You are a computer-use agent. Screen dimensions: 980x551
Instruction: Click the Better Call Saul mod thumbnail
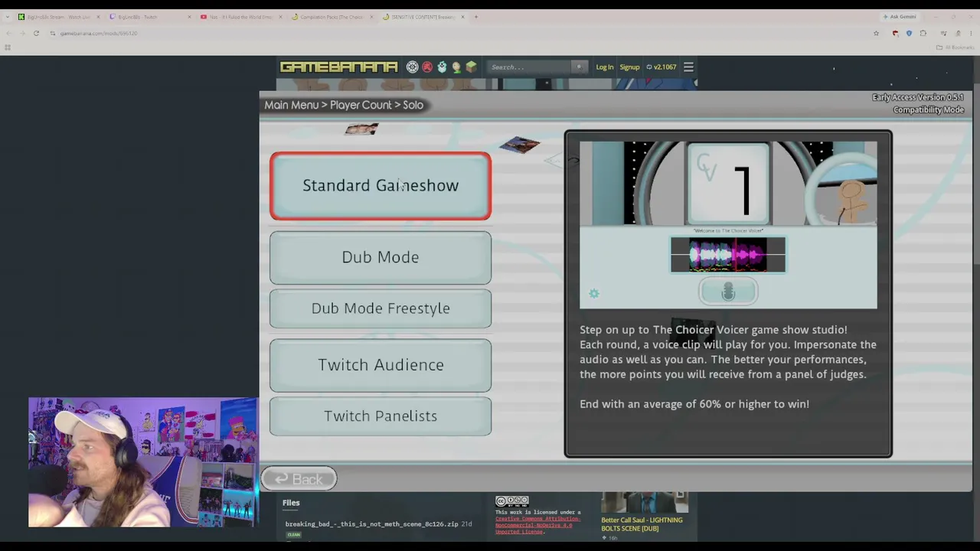click(x=645, y=503)
